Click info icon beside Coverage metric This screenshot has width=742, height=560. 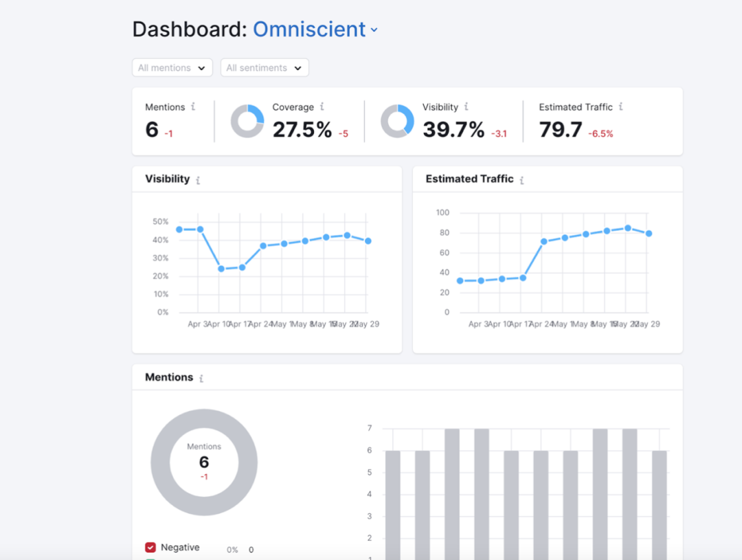(322, 107)
